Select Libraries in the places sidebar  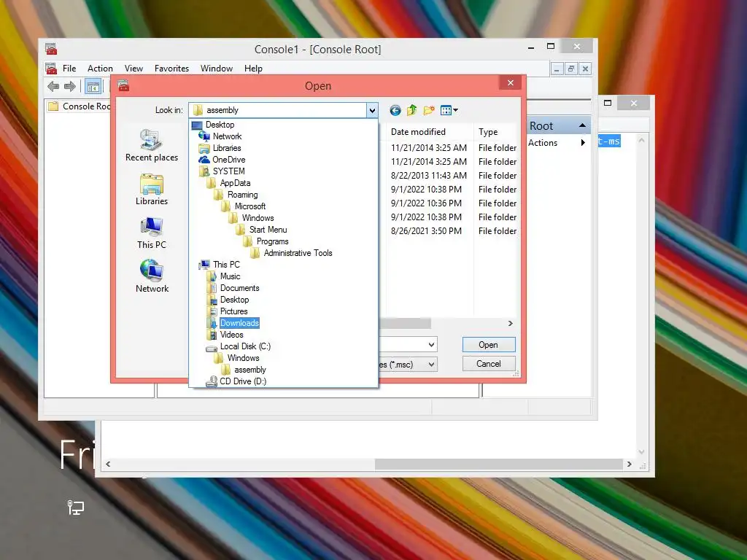click(x=152, y=190)
